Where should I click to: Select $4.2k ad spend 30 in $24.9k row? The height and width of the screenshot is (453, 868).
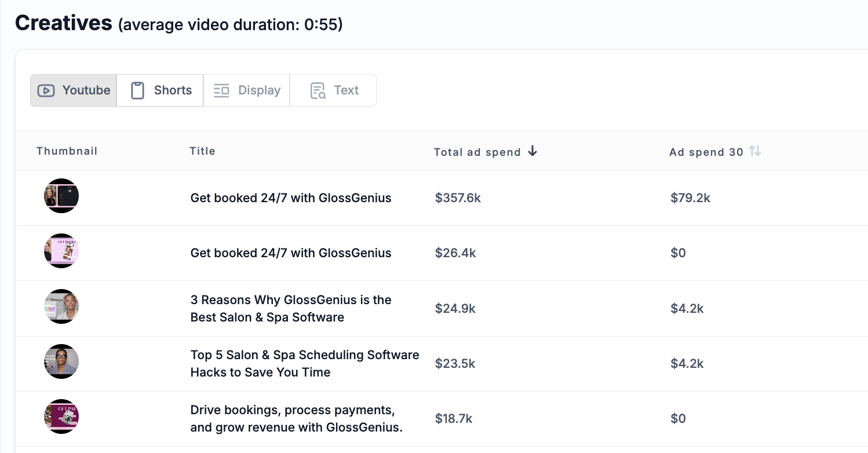click(x=687, y=309)
